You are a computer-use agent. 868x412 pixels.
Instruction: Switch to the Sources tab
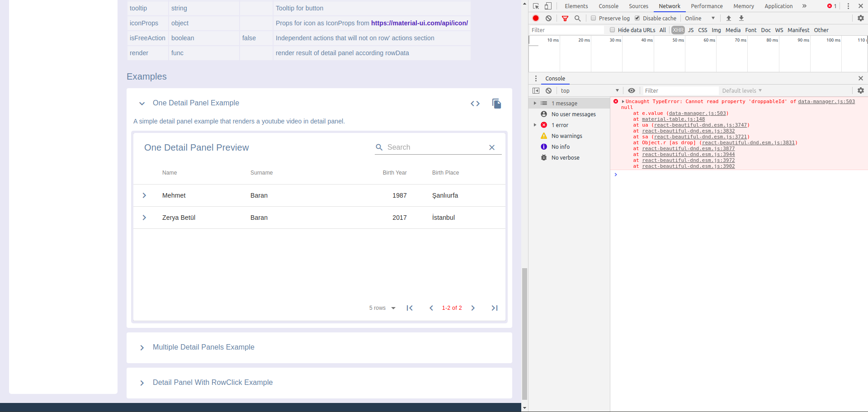tap(638, 6)
